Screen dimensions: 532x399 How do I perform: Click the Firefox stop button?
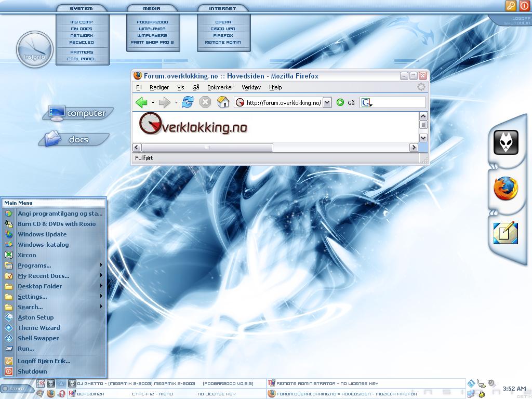click(x=205, y=102)
